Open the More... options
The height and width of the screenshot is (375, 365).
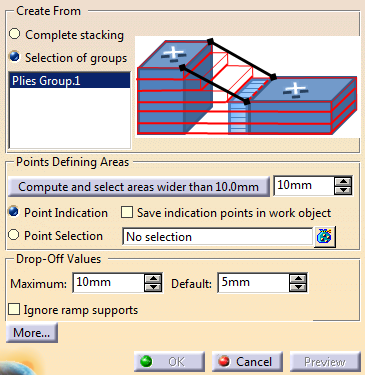[32, 332]
